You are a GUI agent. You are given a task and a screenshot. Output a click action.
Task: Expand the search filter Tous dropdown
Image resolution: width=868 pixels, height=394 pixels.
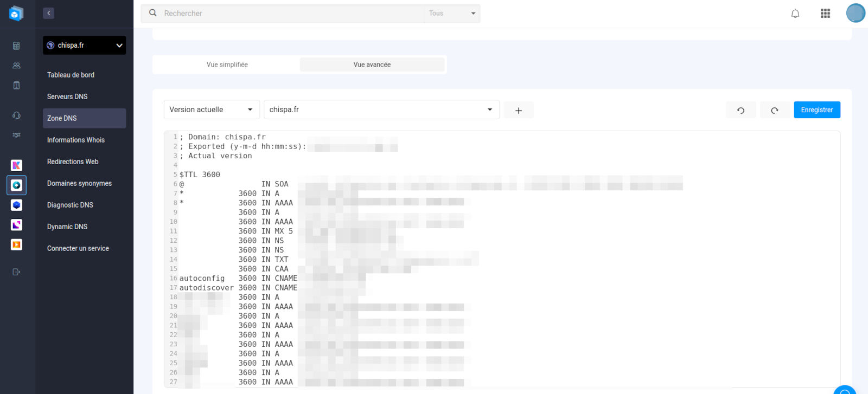click(x=451, y=14)
